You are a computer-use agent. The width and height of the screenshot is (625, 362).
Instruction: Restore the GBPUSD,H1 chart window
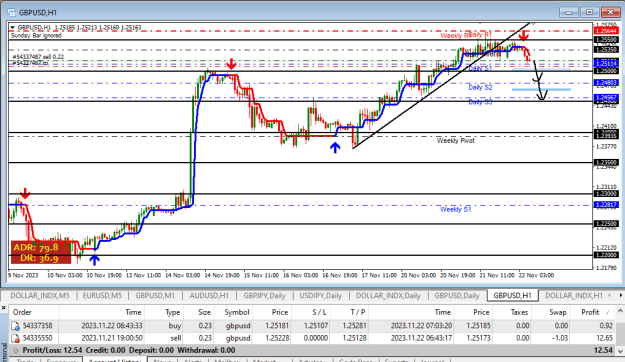(x=589, y=12)
